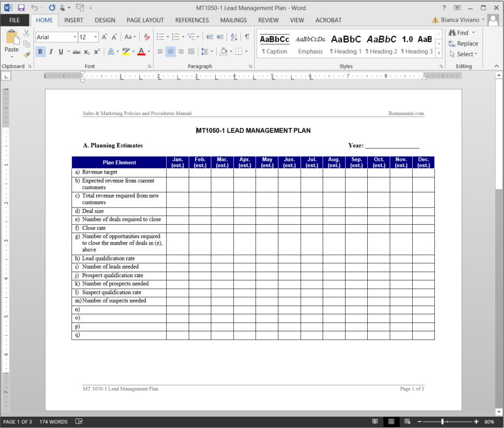Click Word Help question mark icon
Viewport: 504px width, 428px height.
tap(444, 8)
